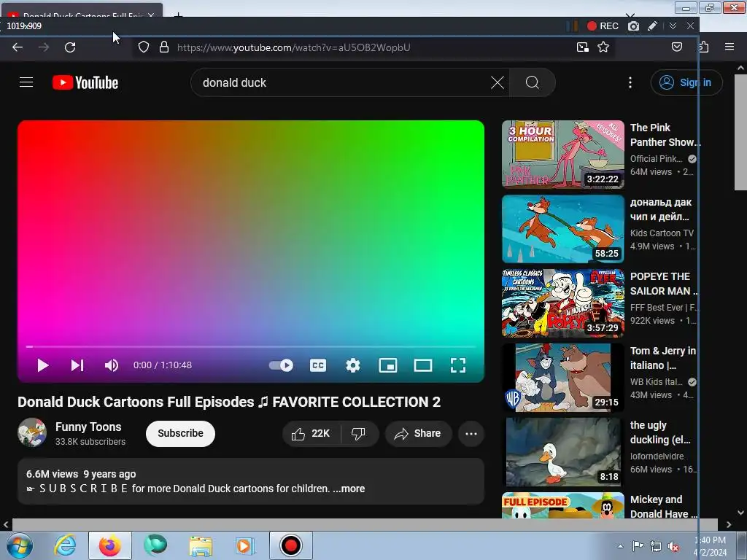
Task: Play the Donald Duck video
Action: [43, 365]
